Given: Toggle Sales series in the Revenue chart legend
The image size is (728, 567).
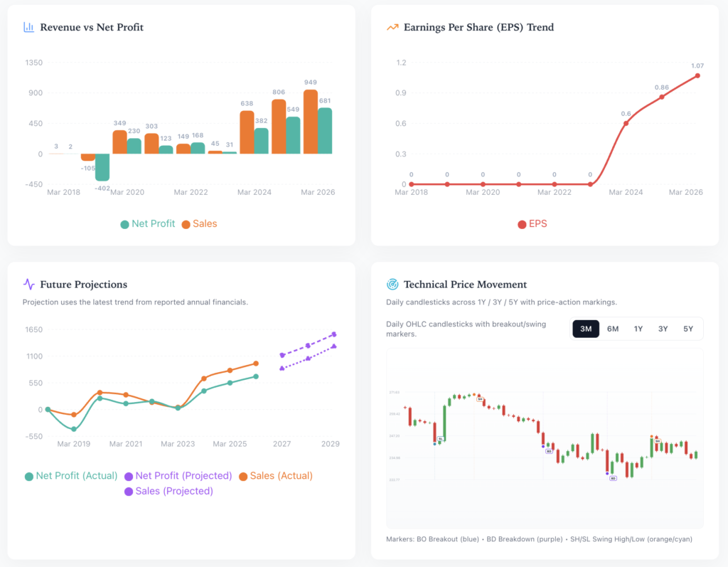Looking at the screenshot, I should tap(199, 223).
